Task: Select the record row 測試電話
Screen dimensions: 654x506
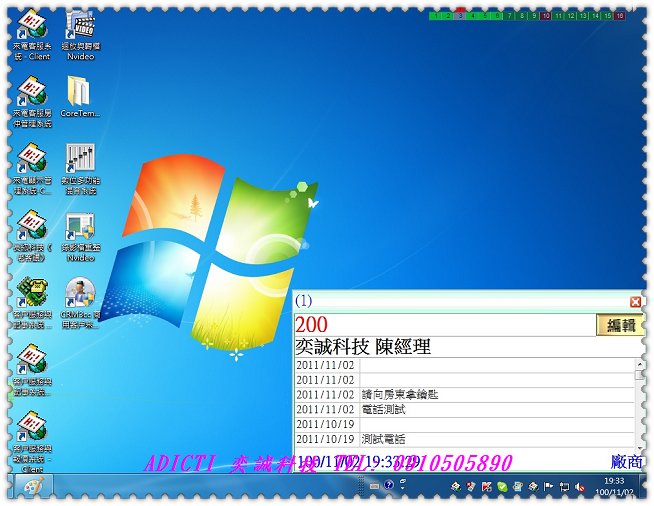Action: tap(464, 439)
